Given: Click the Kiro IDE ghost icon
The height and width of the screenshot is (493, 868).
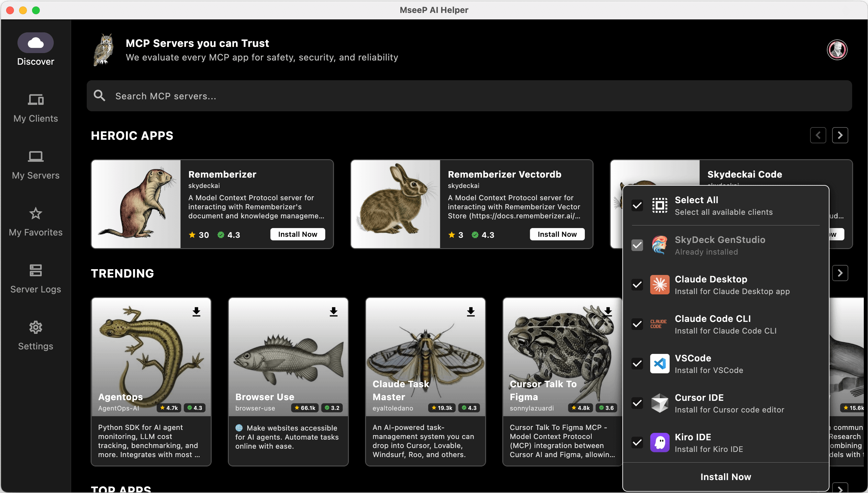Looking at the screenshot, I should click(660, 443).
